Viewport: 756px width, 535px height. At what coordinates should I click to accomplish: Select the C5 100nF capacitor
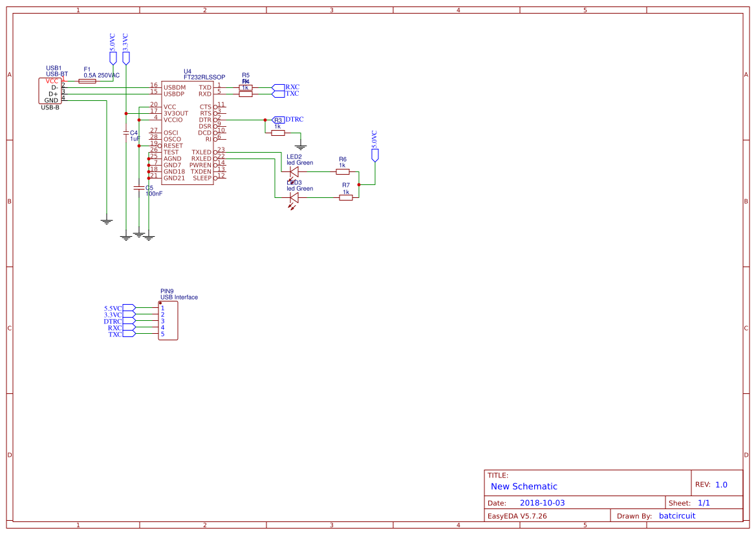click(138, 188)
